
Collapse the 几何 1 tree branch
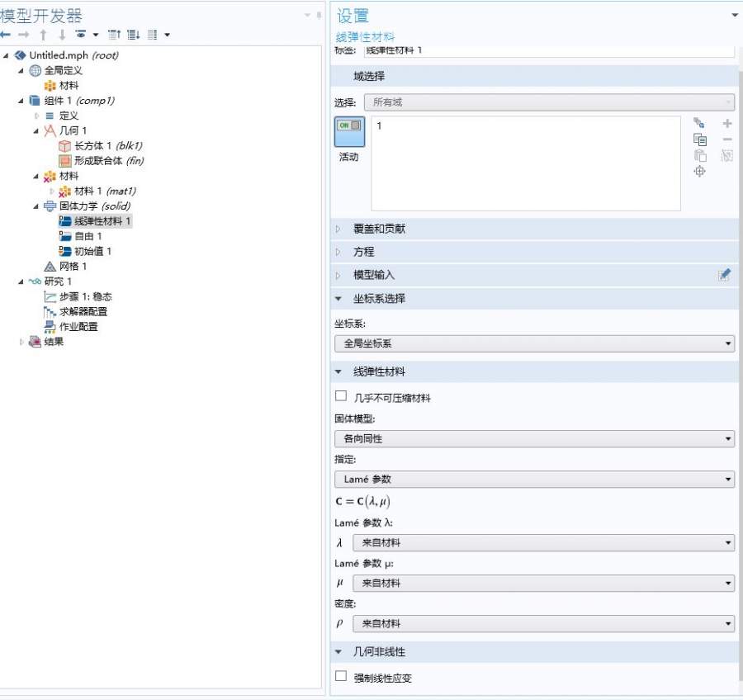point(36,131)
